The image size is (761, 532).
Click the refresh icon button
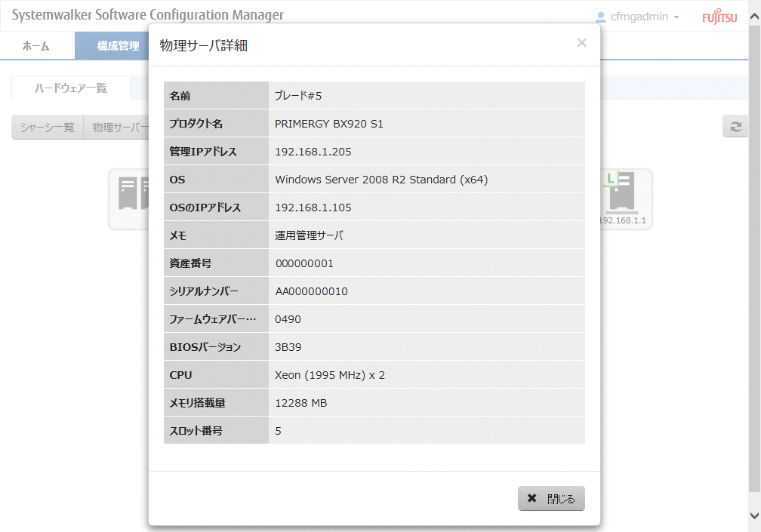(735, 127)
